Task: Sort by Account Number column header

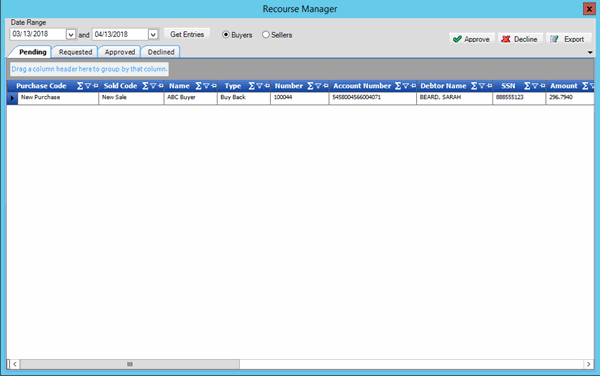Action: tap(362, 86)
